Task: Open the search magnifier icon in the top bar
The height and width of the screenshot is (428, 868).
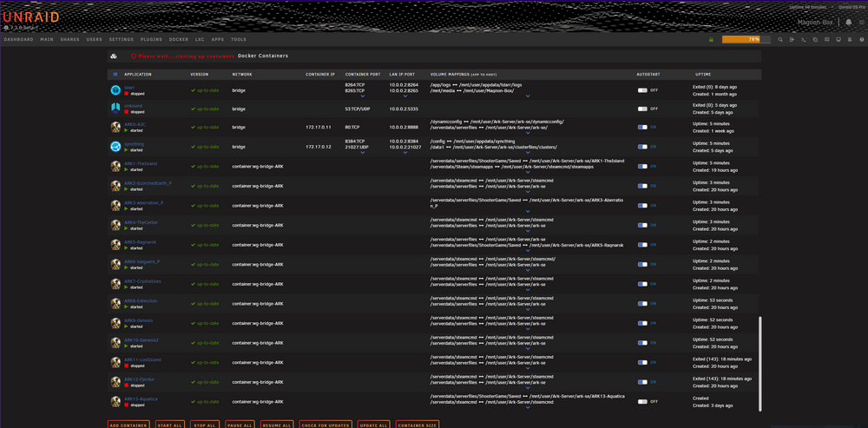Action: pos(780,39)
